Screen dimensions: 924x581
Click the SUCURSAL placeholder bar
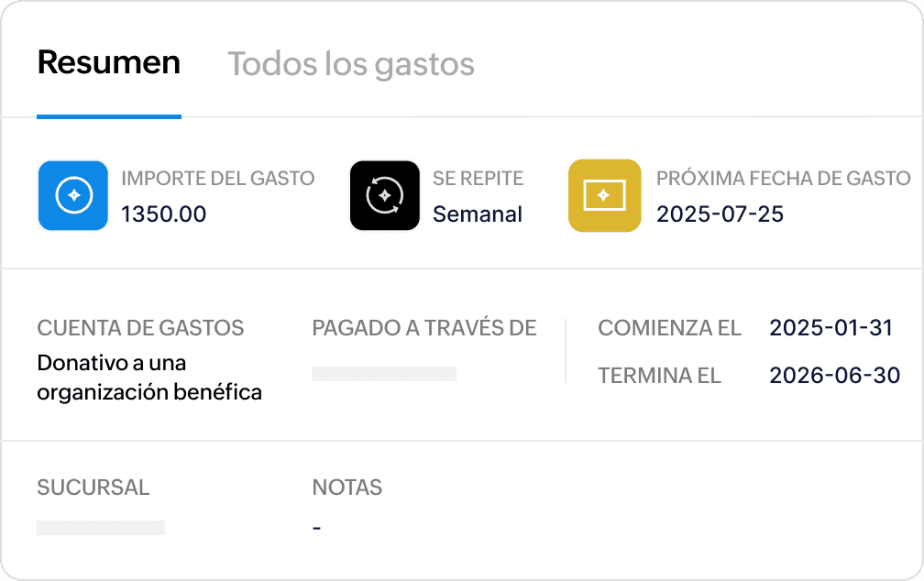pyautogui.click(x=101, y=527)
